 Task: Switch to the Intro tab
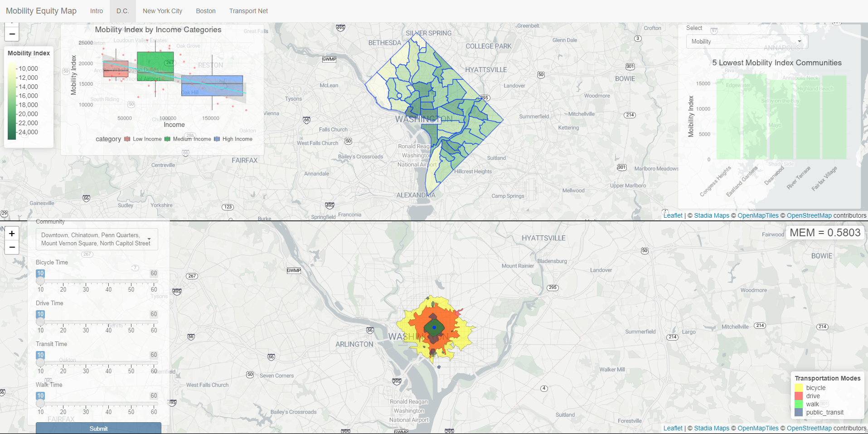coord(96,11)
